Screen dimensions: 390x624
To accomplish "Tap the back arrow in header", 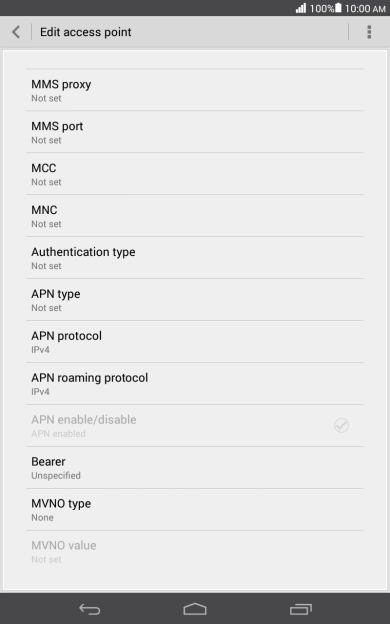I will pos(16,32).
